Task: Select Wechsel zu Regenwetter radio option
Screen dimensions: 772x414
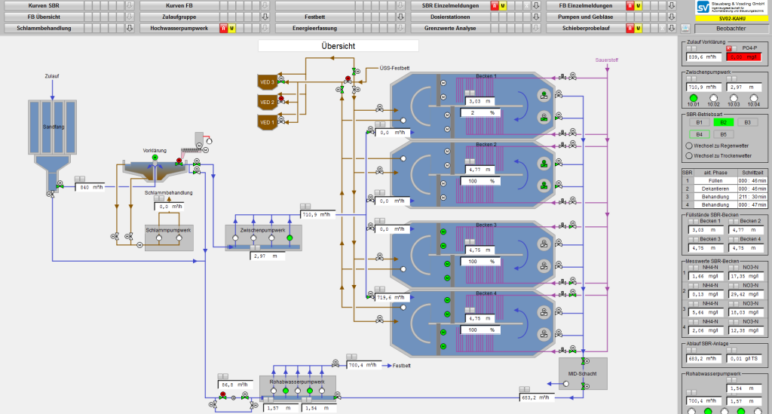Action: click(x=689, y=146)
